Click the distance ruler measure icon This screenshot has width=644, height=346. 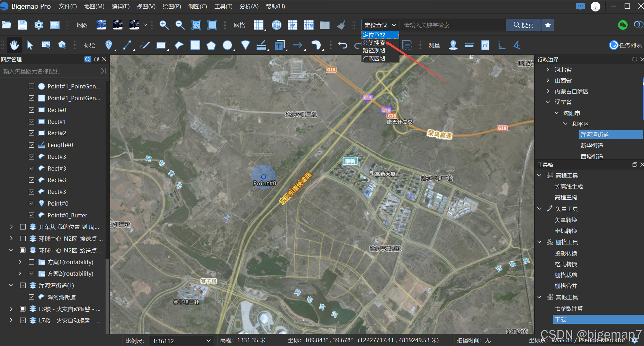[x=469, y=45]
